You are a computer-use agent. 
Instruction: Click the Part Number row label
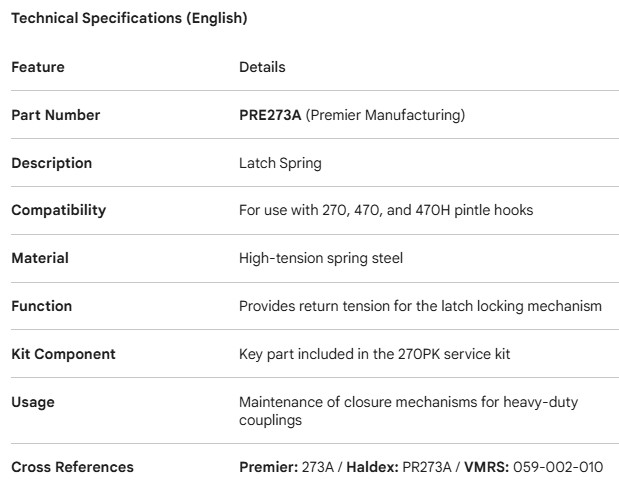tap(55, 115)
